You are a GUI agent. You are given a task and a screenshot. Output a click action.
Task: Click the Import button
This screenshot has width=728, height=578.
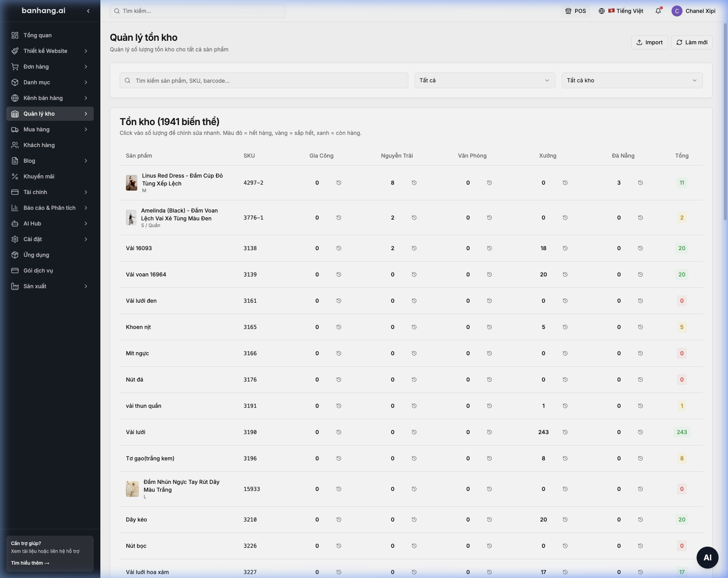pos(649,42)
